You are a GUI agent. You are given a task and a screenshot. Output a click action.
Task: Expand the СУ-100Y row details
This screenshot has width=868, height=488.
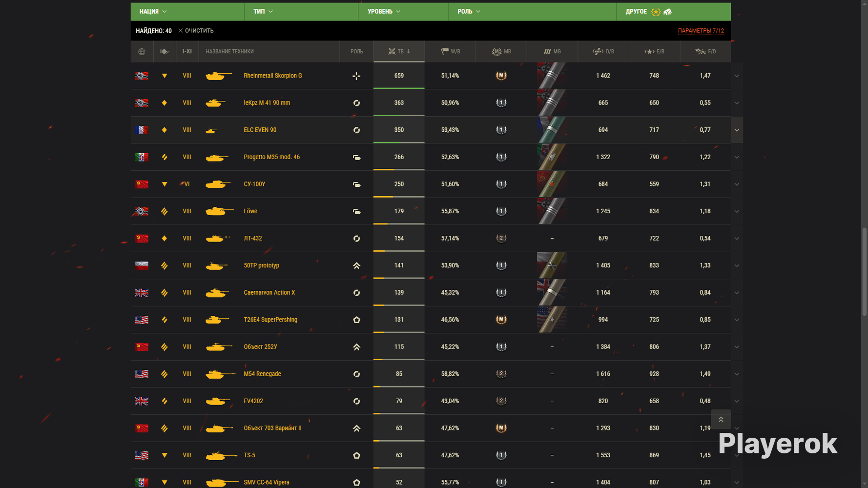click(x=737, y=184)
